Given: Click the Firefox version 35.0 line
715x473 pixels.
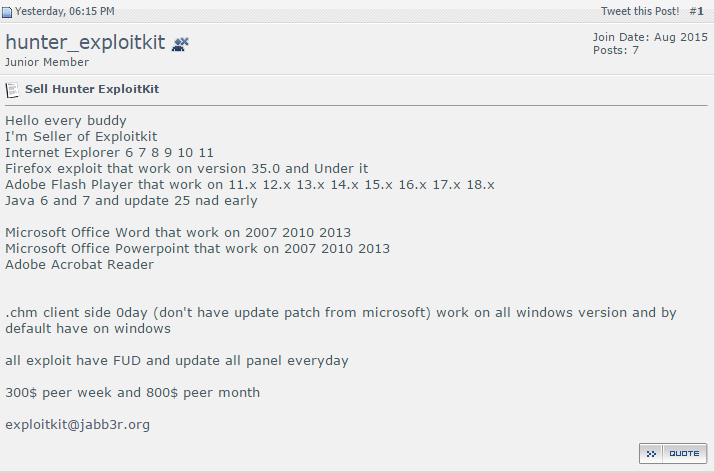Looking at the screenshot, I should (x=187, y=169).
